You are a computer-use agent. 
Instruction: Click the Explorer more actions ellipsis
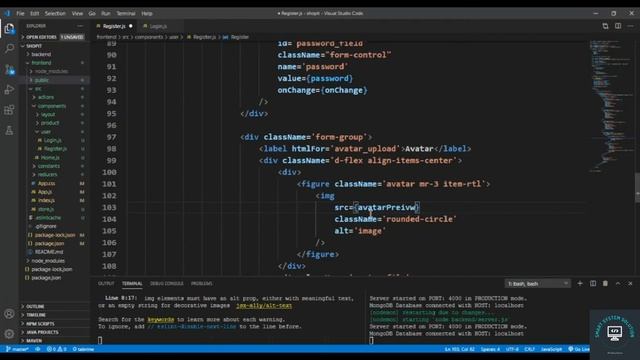point(80,26)
